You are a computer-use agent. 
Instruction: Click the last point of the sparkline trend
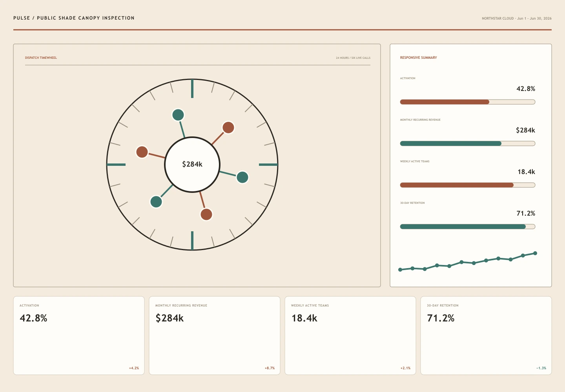(535, 253)
